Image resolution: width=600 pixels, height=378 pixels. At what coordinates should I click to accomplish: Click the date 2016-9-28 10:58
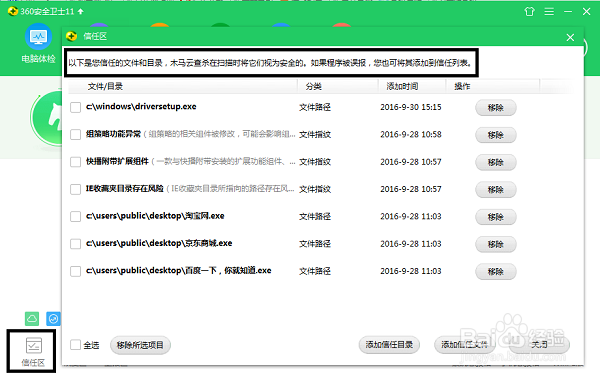411,135
